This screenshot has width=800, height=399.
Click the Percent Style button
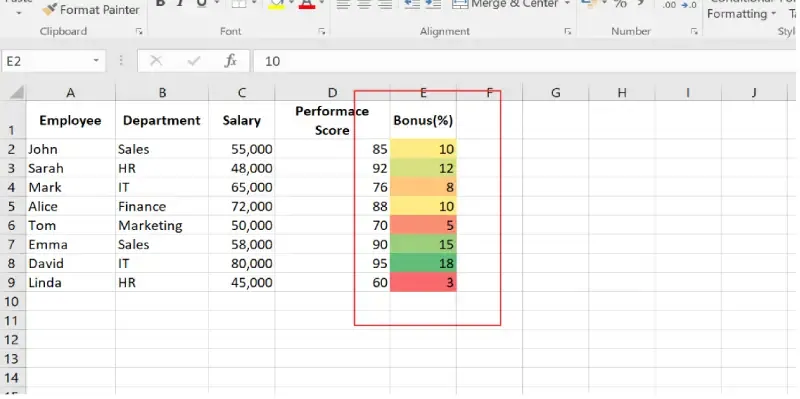[620, 4]
